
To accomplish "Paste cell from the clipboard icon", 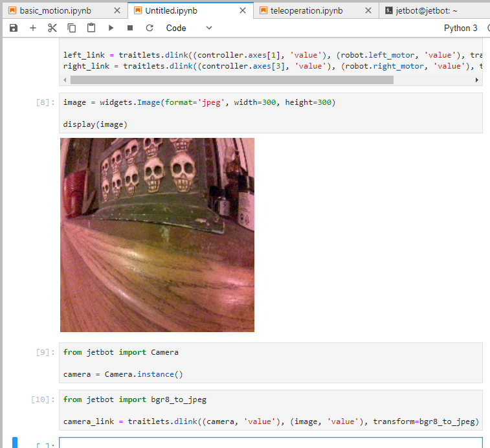I will pos(91,28).
